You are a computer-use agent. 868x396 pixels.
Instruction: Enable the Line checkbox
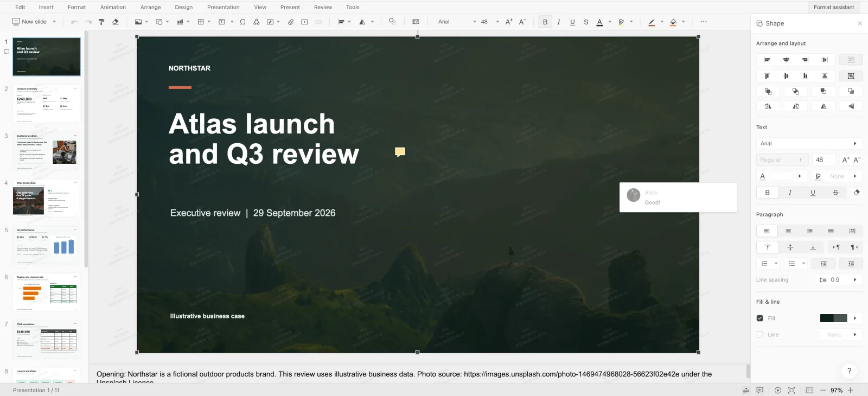click(760, 335)
